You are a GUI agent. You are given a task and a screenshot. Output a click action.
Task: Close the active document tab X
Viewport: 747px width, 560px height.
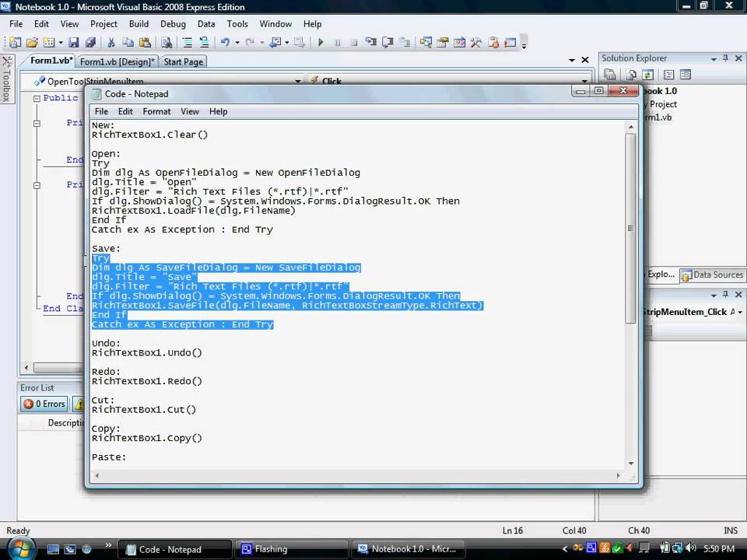tap(585, 60)
